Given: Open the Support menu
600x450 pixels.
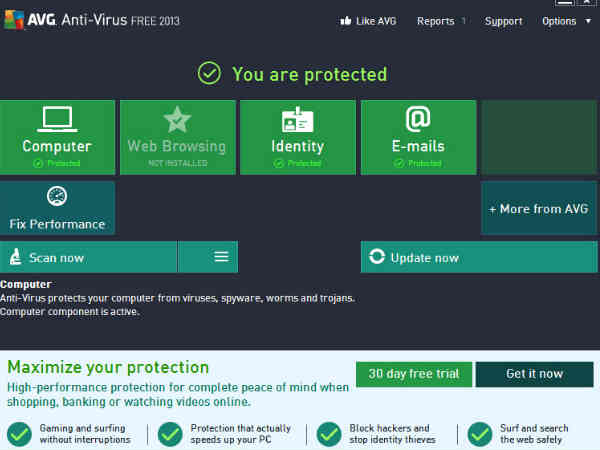Looking at the screenshot, I should pyautogui.click(x=503, y=21).
